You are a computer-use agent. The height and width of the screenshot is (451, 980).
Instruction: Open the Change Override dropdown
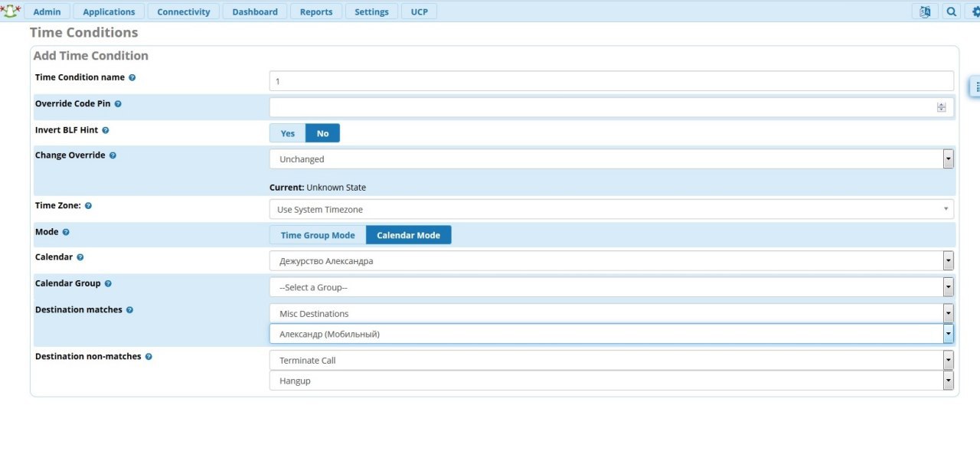[612, 159]
